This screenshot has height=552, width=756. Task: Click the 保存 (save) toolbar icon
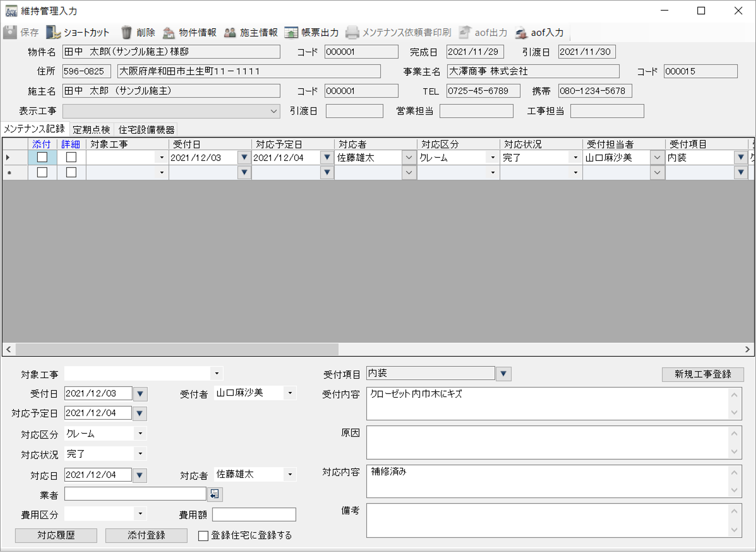point(10,33)
